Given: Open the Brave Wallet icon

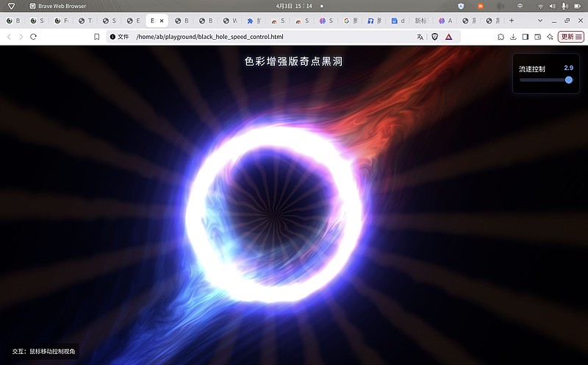Looking at the screenshot, I should click(538, 37).
